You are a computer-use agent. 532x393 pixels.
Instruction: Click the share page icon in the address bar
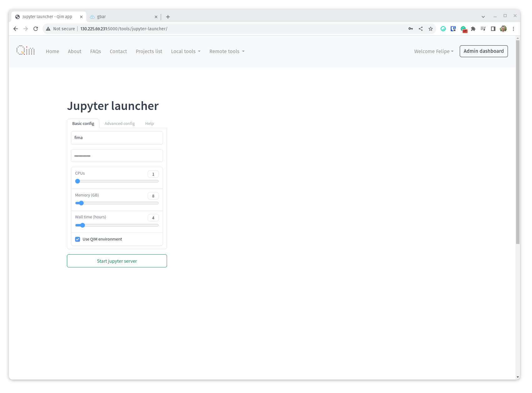(421, 29)
